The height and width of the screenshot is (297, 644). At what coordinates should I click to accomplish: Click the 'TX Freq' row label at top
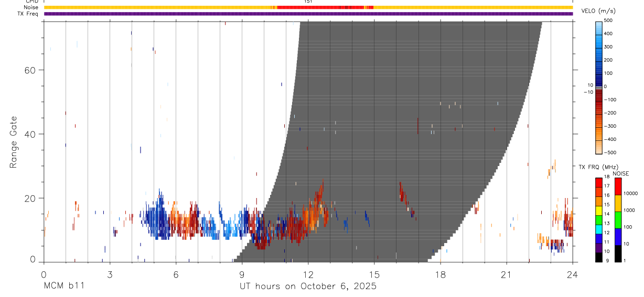(x=28, y=14)
